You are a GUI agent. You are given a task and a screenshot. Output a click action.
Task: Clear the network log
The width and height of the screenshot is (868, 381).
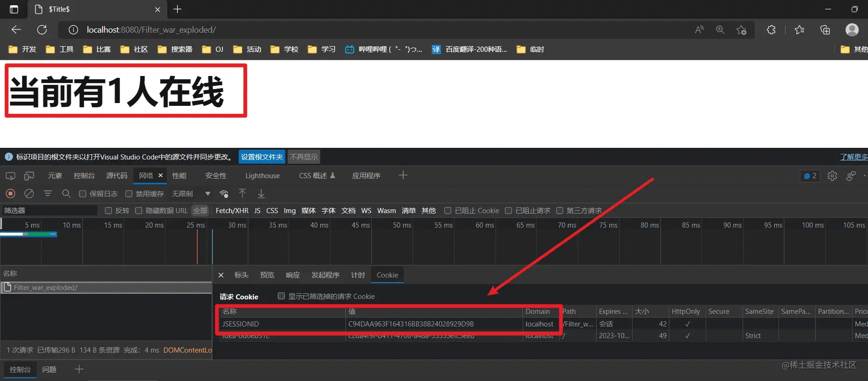tap(29, 194)
